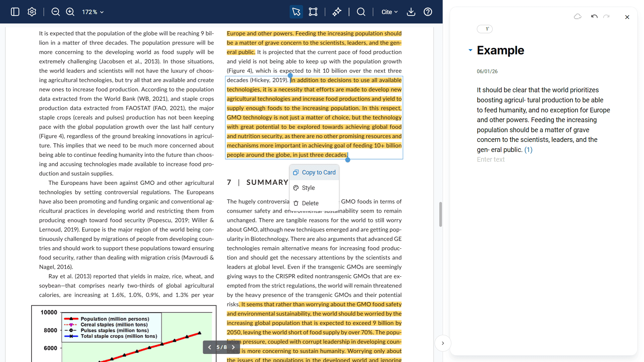Expand the Cite dropdown
Image resolution: width=644 pixels, height=362 pixels.
tap(389, 12)
